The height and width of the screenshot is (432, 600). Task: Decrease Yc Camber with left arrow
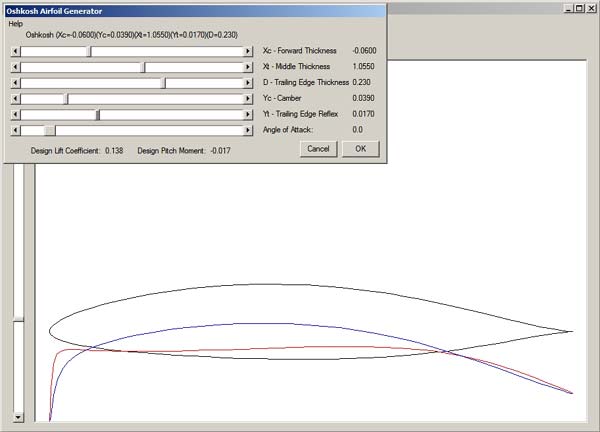[x=15, y=99]
